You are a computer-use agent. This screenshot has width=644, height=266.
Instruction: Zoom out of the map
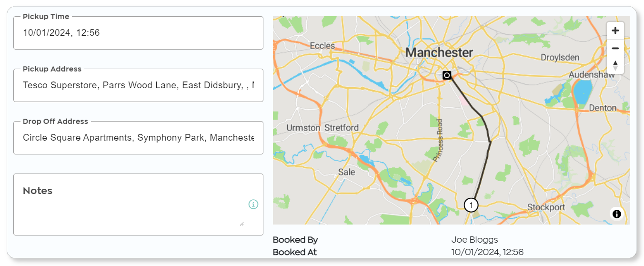615,48
